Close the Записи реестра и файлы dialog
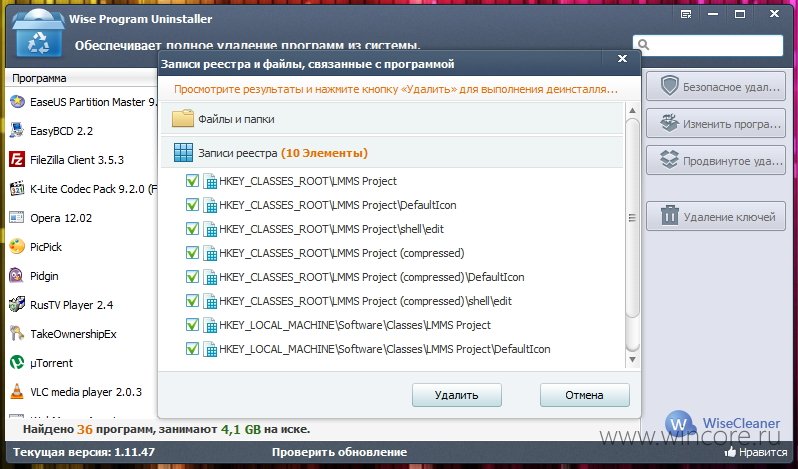The image size is (798, 469). [x=622, y=58]
